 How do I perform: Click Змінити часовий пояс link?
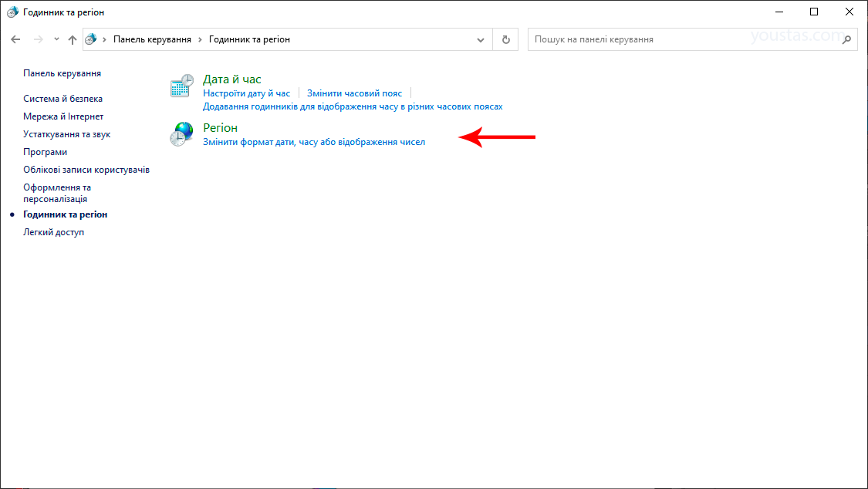pos(354,93)
